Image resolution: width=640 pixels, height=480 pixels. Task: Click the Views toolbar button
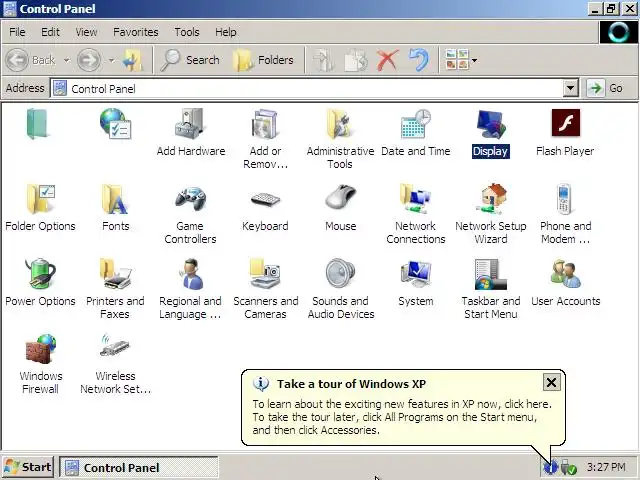point(457,60)
